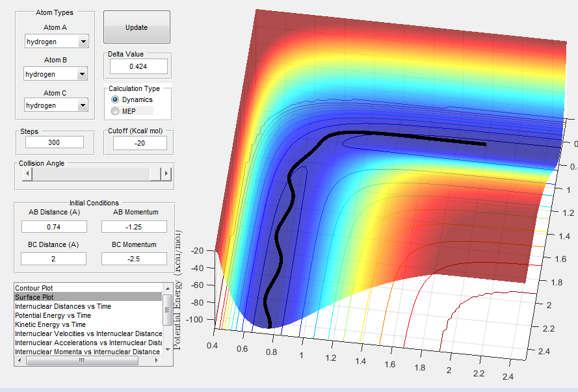The width and height of the screenshot is (578, 392).
Task: Expand the Atom C dropdown
Action: (83, 105)
